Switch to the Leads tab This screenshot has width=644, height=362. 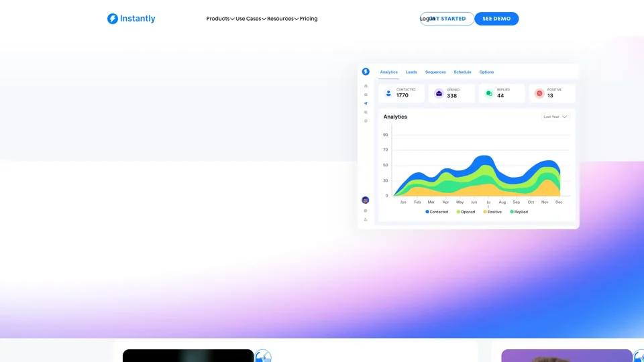(411, 72)
